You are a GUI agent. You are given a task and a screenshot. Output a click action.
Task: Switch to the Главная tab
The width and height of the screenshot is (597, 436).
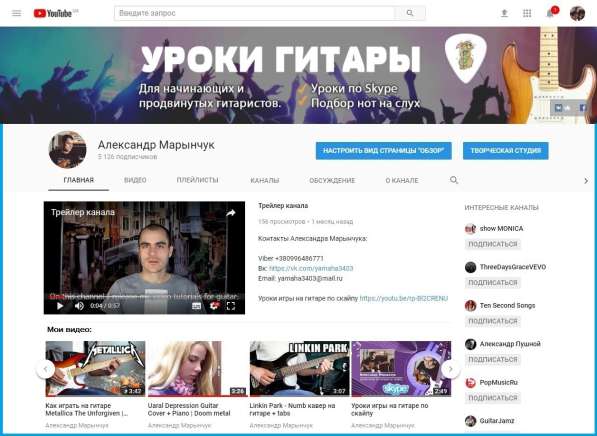point(78,180)
